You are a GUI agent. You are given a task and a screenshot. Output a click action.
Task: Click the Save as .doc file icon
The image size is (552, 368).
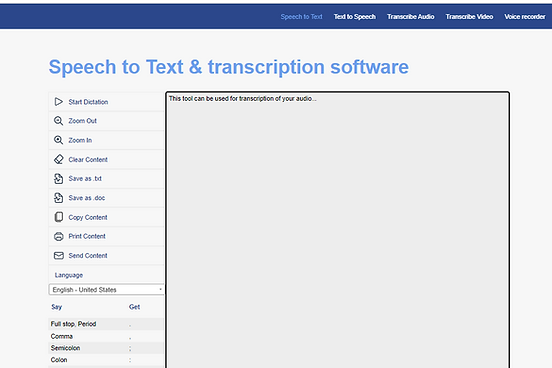58,198
